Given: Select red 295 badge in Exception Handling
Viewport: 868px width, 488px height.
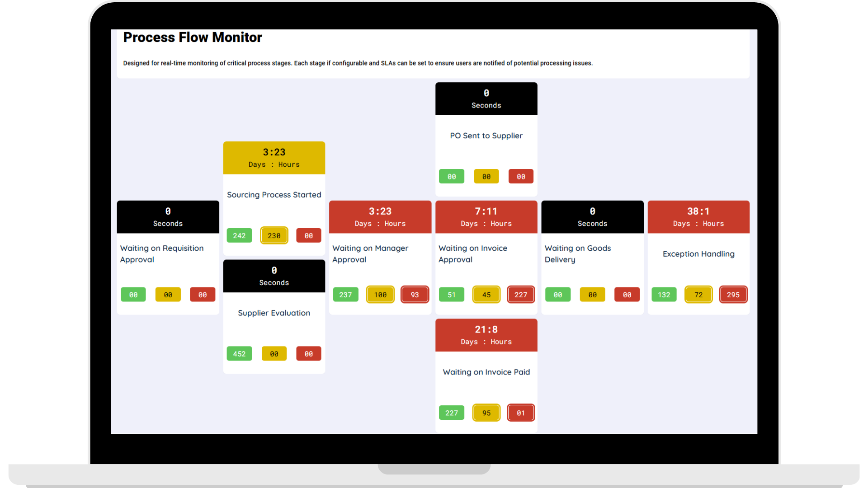Looking at the screenshot, I should point(733,295).
